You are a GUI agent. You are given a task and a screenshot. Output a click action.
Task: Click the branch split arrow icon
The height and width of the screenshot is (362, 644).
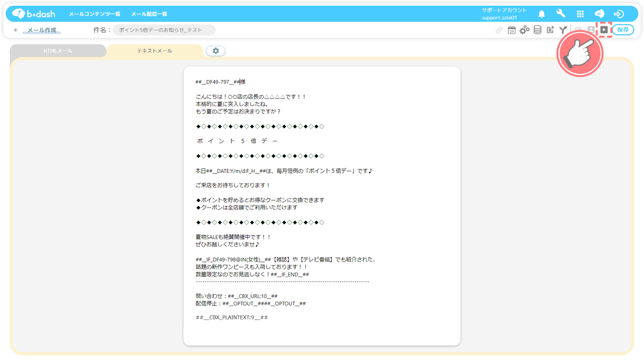point(563,30)
